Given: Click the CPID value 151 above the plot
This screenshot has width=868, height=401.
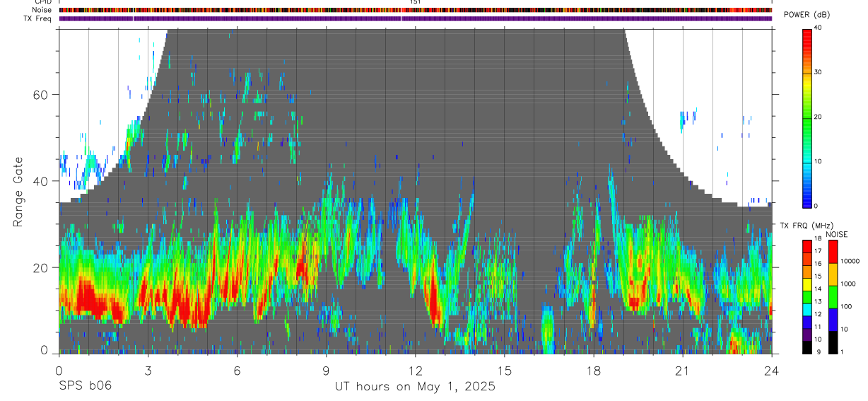Looking at the screenshot, I should coord(415,3).
